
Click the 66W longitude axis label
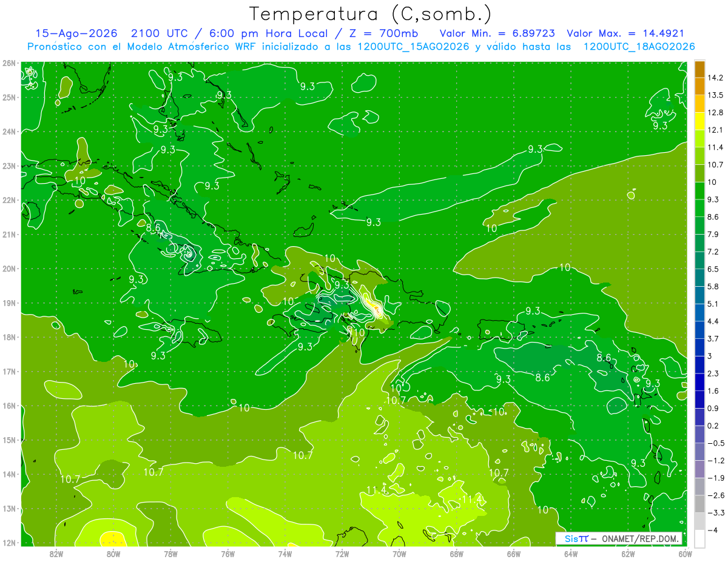pos(514,554)
